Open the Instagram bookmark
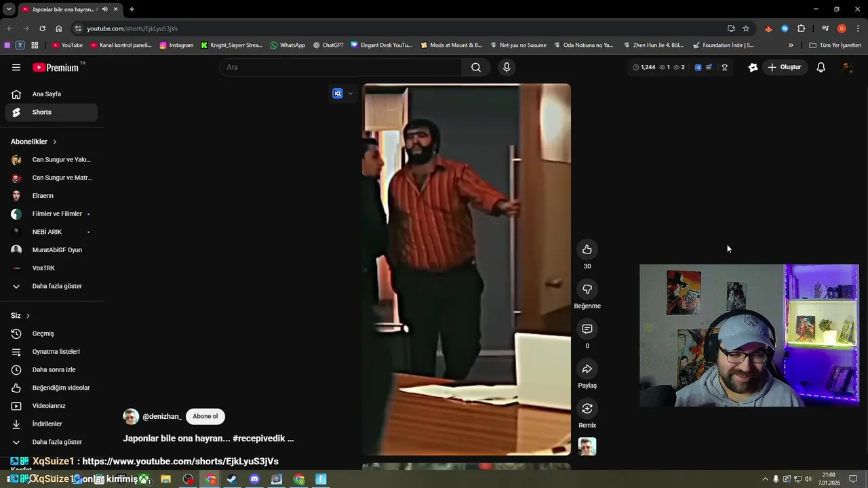868x488 pixels. click(176, 45)
